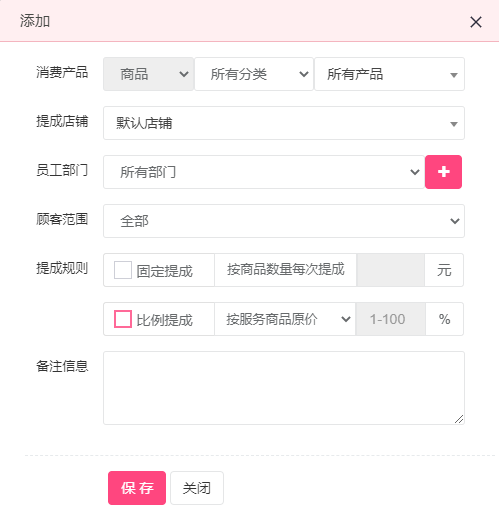Click the 关闭 button

pos(197,488)
